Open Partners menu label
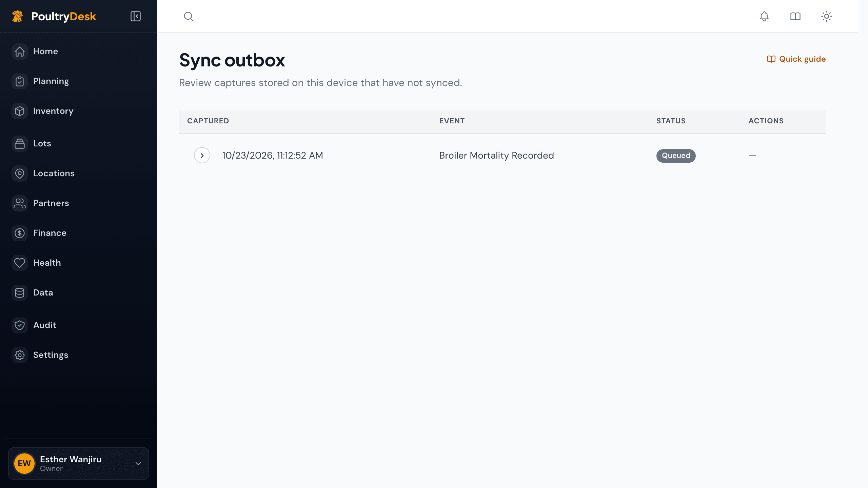The width and height of the screenshot is (868, 488). pyautogui.click(x=51, y=203)
